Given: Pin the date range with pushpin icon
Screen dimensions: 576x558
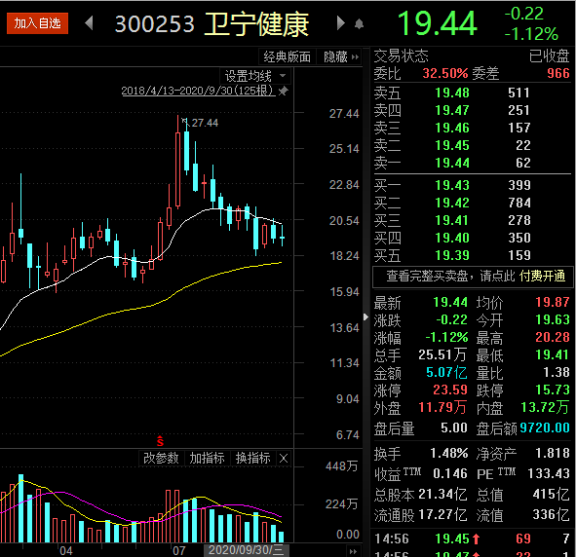Looking at the screenshot, I should (x=283, y=91).
